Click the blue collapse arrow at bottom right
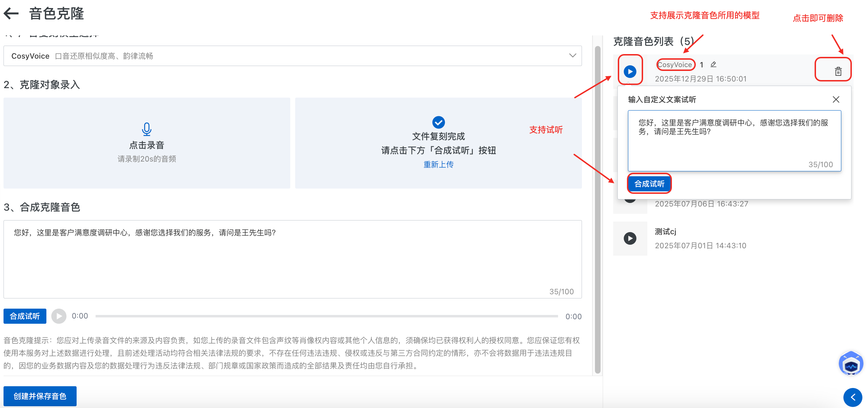868x408 pixels. point(853,397)
